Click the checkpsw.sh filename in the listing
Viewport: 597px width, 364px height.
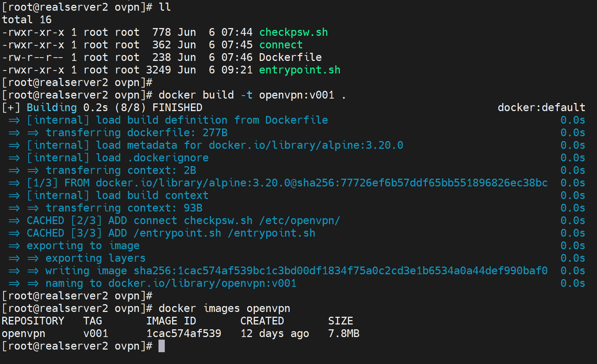coord(293,32)
